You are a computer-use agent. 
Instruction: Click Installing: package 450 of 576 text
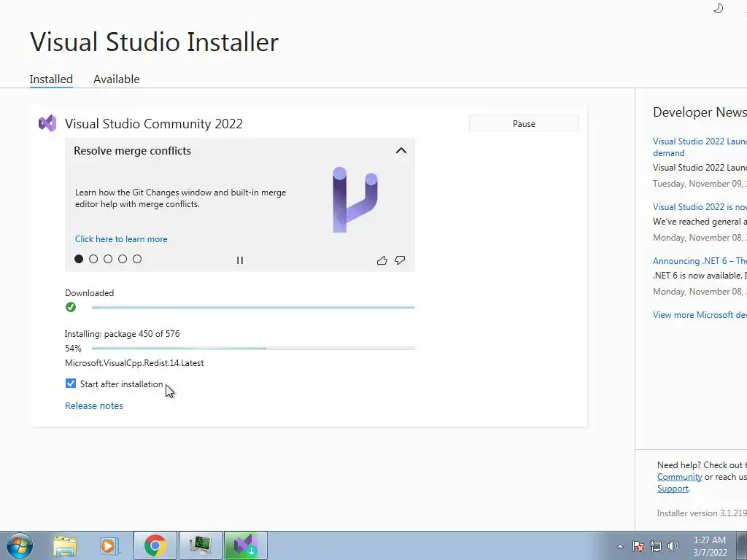122,334
